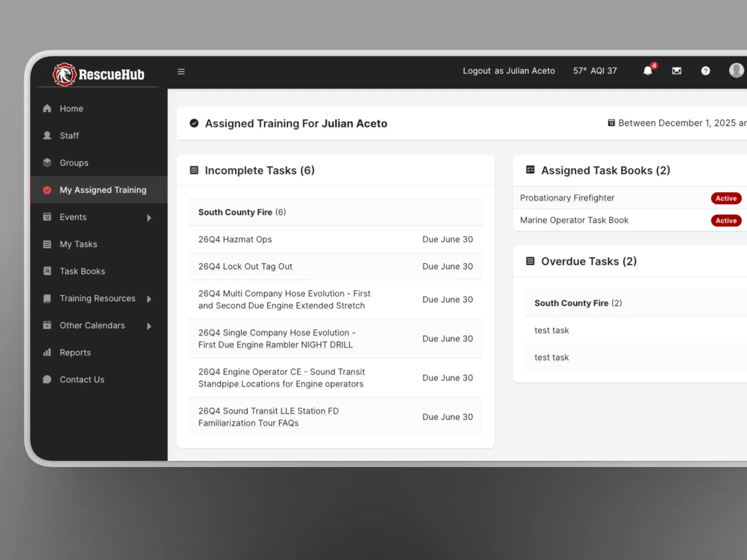Click the Groups layers icon
Screen dimensions: 747x560
47,162
